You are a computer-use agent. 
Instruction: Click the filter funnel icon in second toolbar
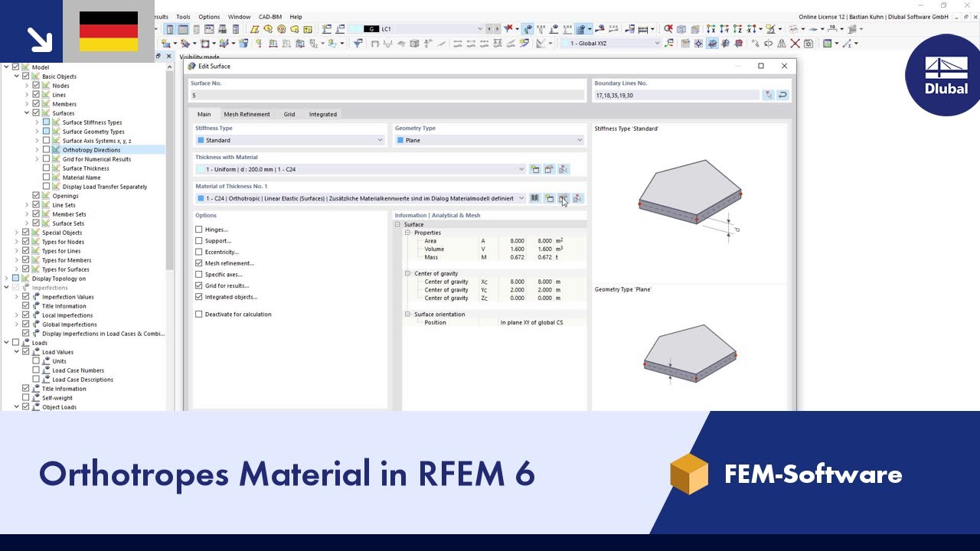point(357,44)
